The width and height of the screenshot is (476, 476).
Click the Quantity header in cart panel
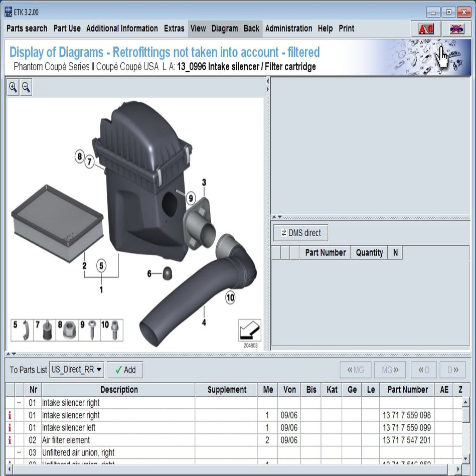click(x=369, y=253)
